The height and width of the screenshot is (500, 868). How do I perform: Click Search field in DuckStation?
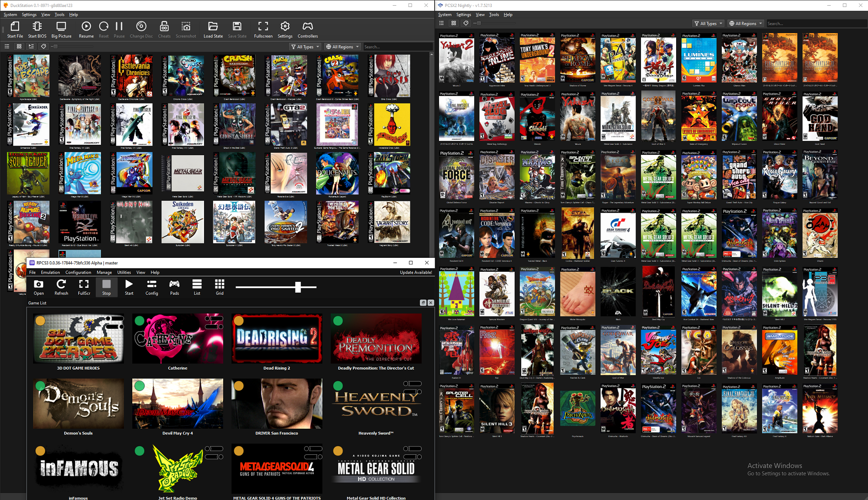pyautogui.click(x=397, y=47)
